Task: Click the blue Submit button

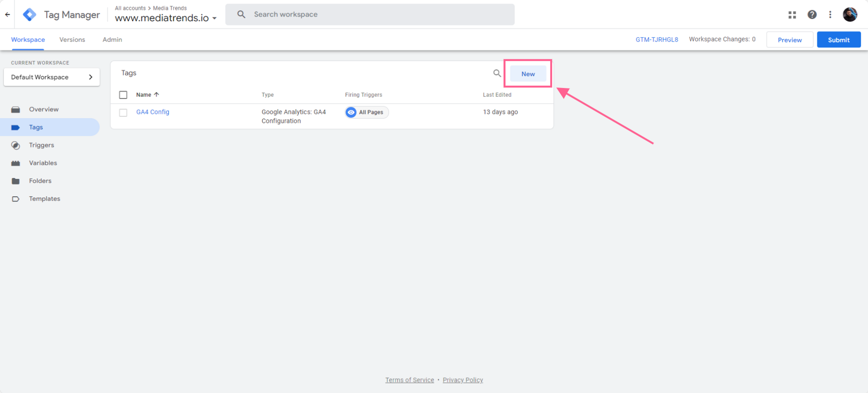Action: [x=838, y=40]
